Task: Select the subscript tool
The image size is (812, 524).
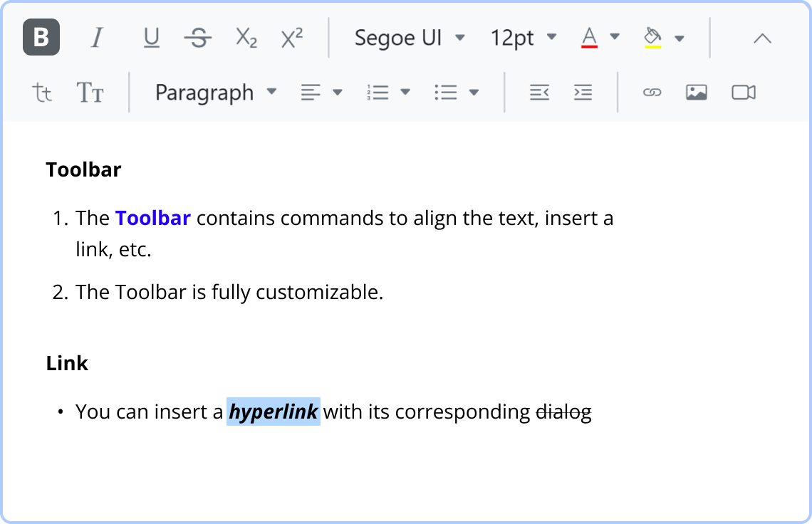Action: pyautogui.click(x=245, y=38)
